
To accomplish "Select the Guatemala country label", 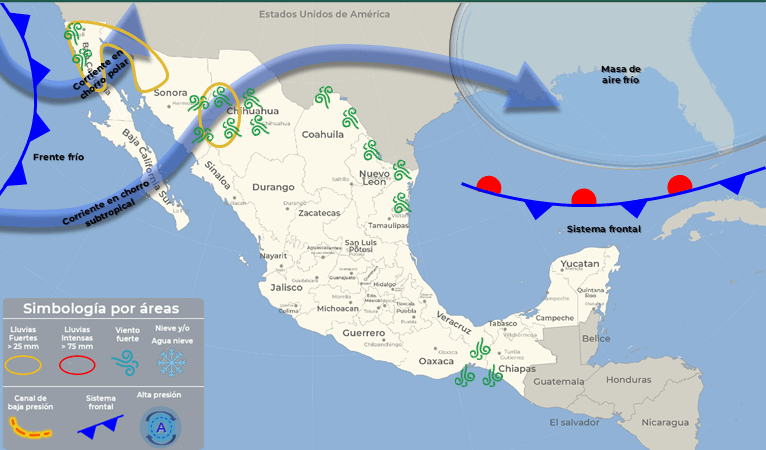I will click(559, 381).
